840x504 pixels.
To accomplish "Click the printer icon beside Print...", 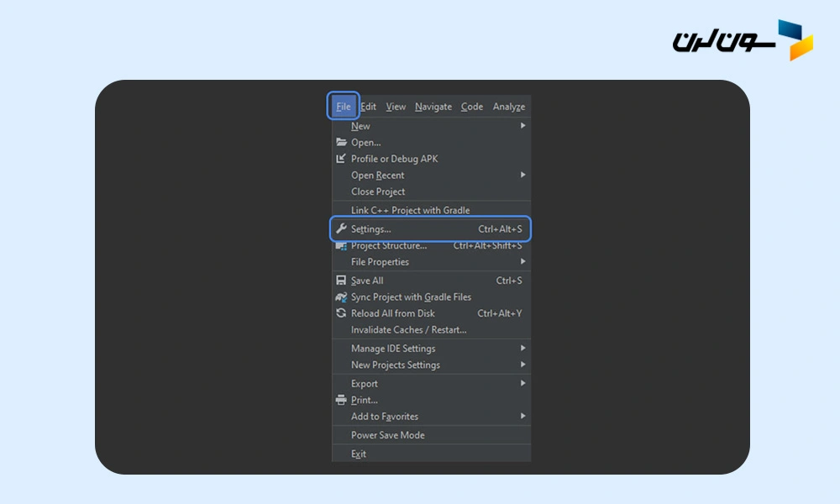I will 341,400.
